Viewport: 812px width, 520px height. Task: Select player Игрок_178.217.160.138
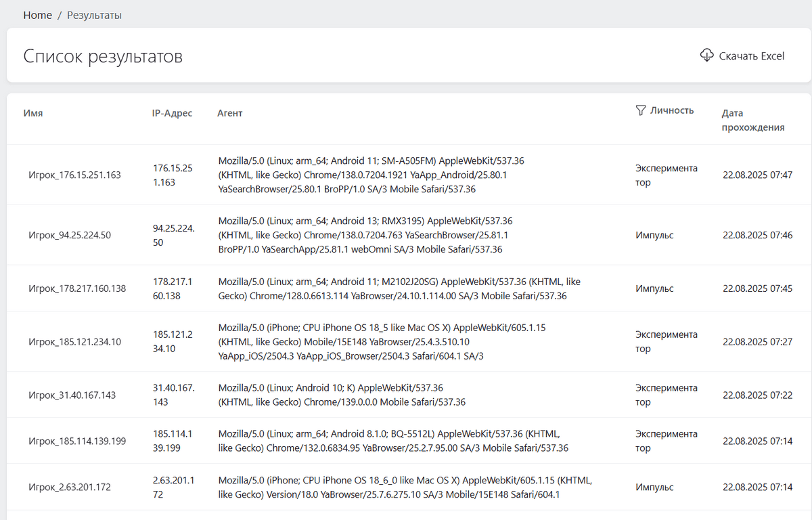pyautogui.click(x=76, y=288)
